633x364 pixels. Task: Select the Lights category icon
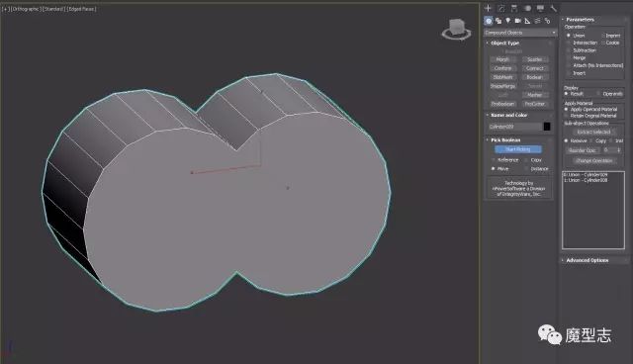pos(507,21)
